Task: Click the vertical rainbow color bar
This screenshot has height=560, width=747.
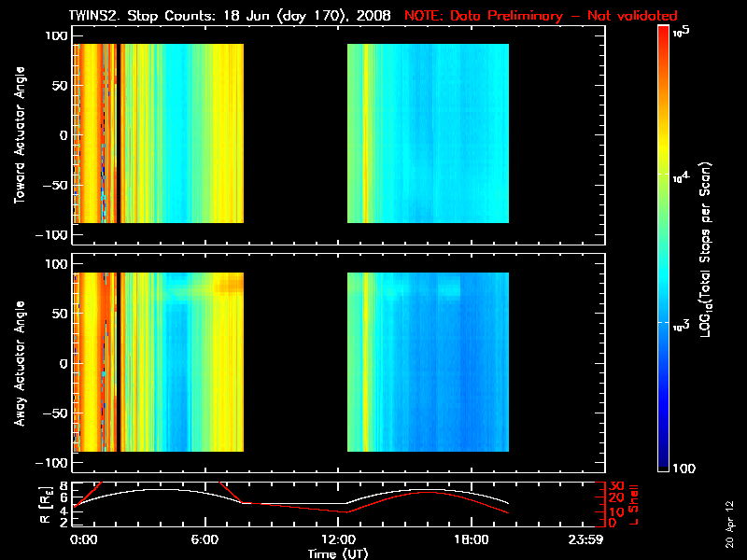Action: [664, 250]
